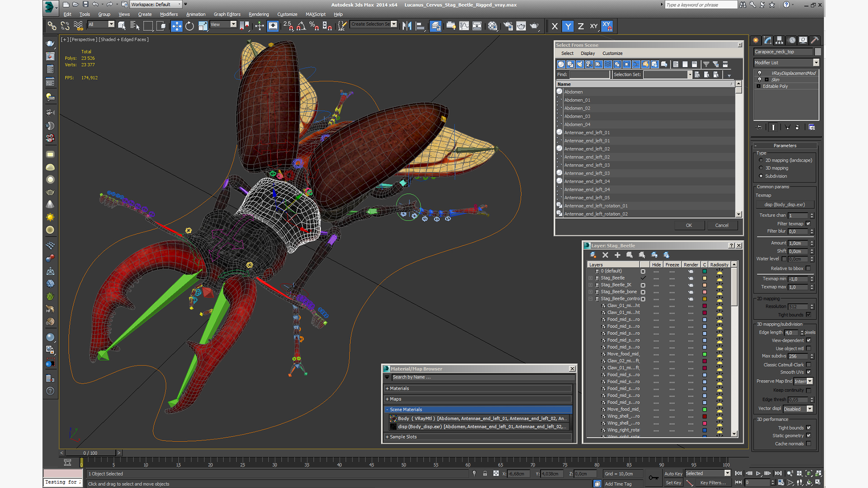Enable Relative to bbox checkbox
This screenshot has height=488, width=868.
(x=808, y=268)
